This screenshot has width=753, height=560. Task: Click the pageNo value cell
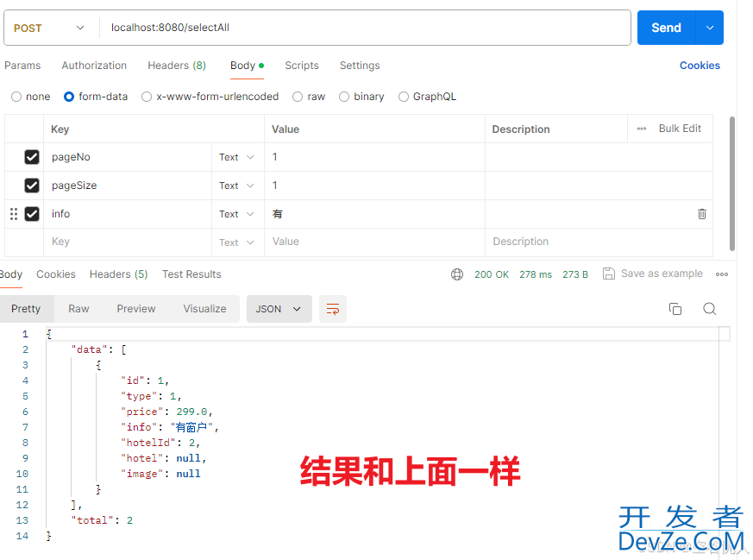coord(374,157)
